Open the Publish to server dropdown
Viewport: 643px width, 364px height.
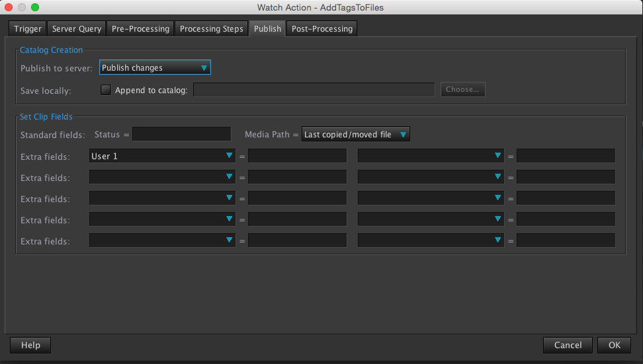(x=155, y=67)
